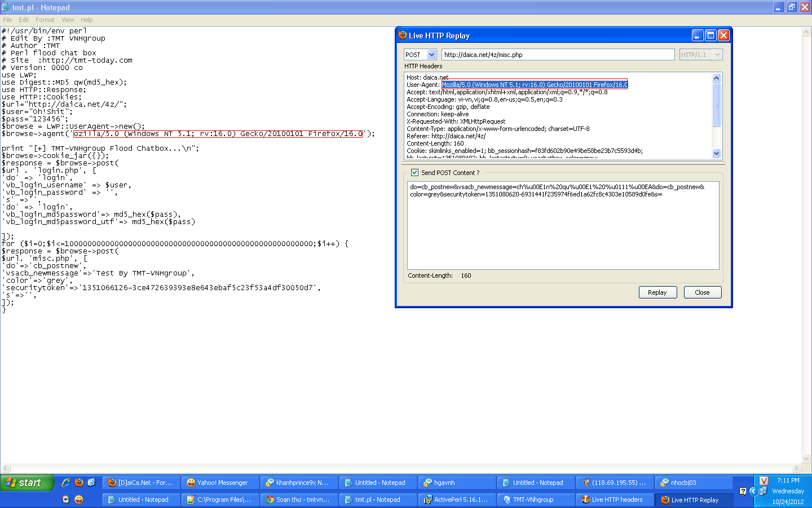Switch to Live HTTP headers taskbar button
The height and width of the screenshot is (508, 812).
(x=615, y=500)
